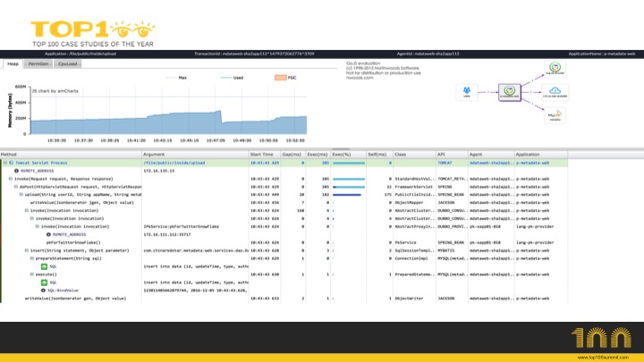Select the USER node in the topology map

[467, 92]
